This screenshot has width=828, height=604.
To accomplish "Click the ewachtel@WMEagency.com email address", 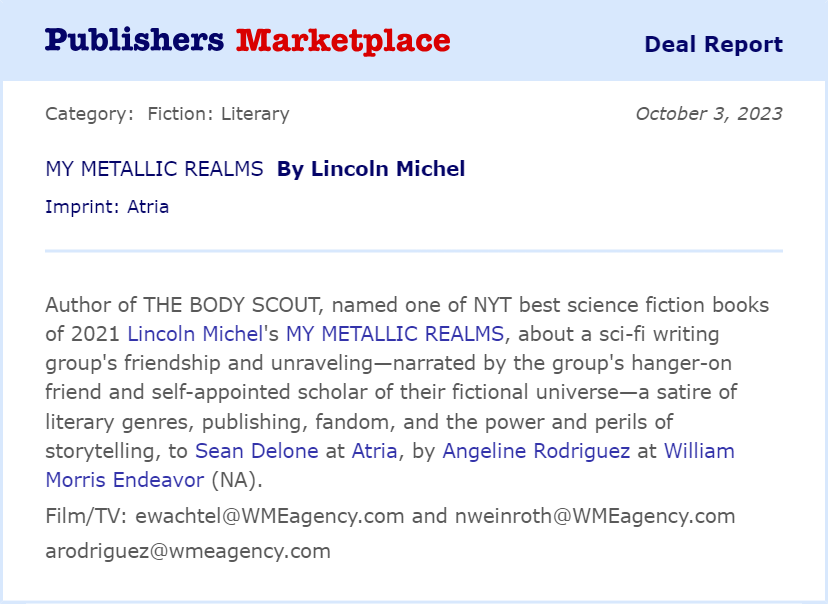I will coord(269,516).
